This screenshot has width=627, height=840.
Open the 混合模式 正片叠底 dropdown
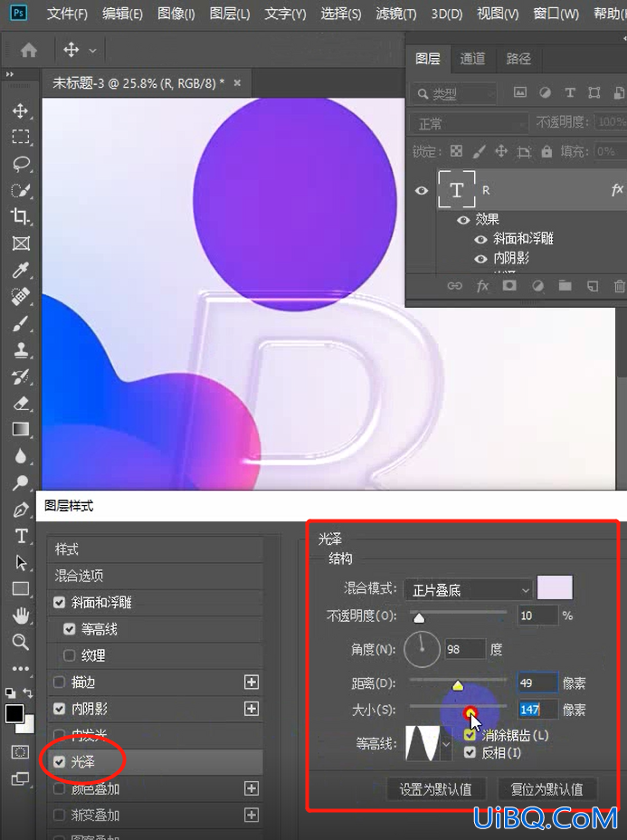(468, 590)
